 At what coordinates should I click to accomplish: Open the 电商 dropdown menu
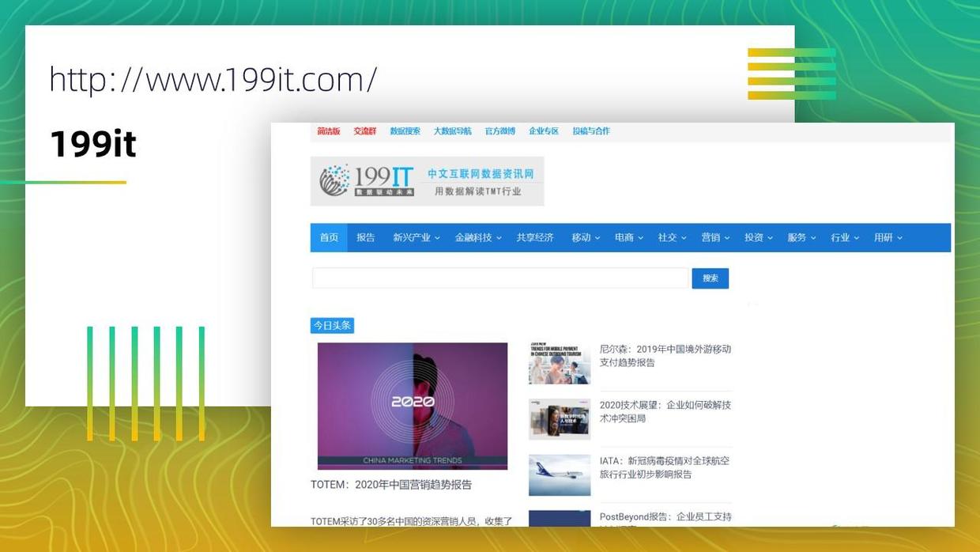click(626, 237)
